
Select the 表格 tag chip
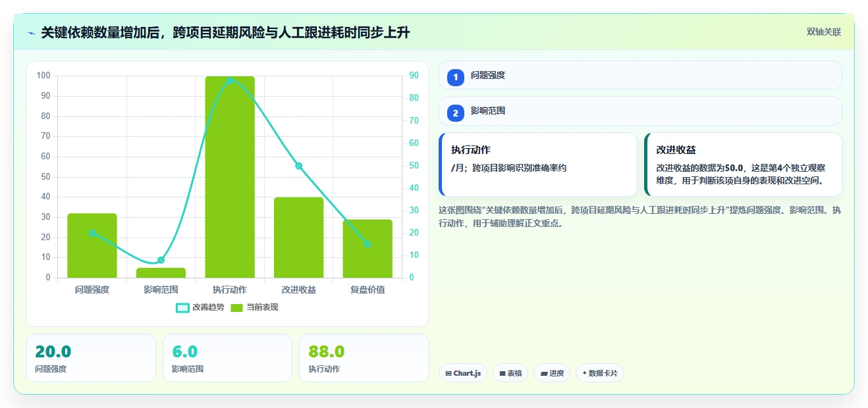tap(510, 373)
